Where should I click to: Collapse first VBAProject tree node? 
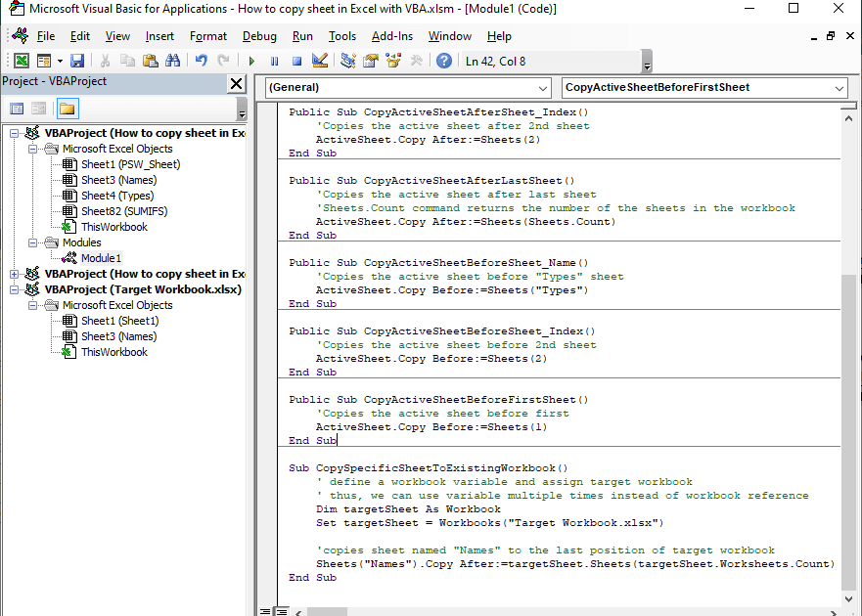point(15,133)
